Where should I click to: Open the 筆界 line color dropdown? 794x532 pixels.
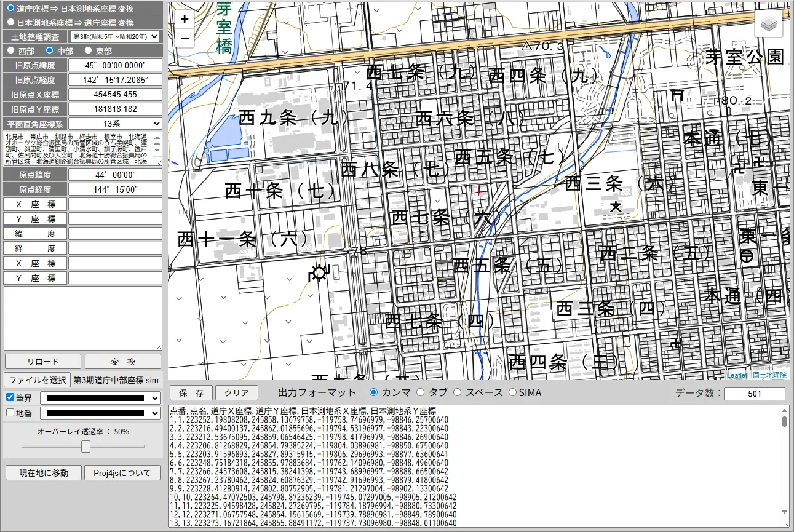[100, 398]
